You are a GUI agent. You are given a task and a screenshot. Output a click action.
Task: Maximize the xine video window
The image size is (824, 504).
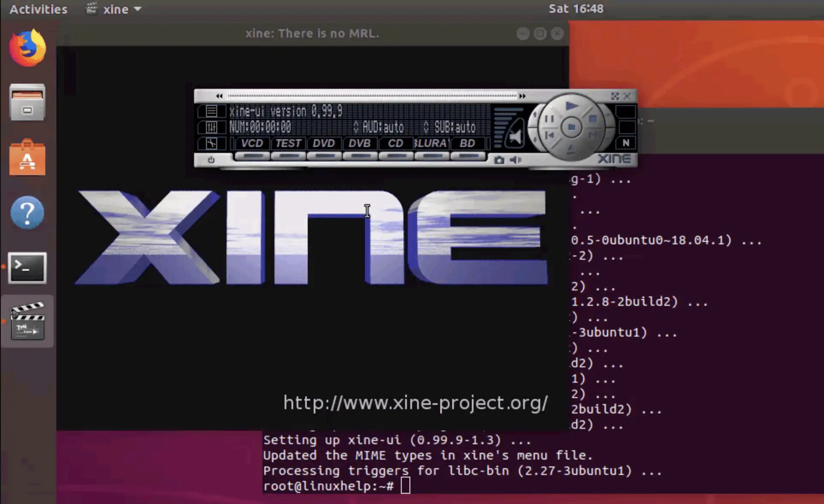(x=540, y=33)
